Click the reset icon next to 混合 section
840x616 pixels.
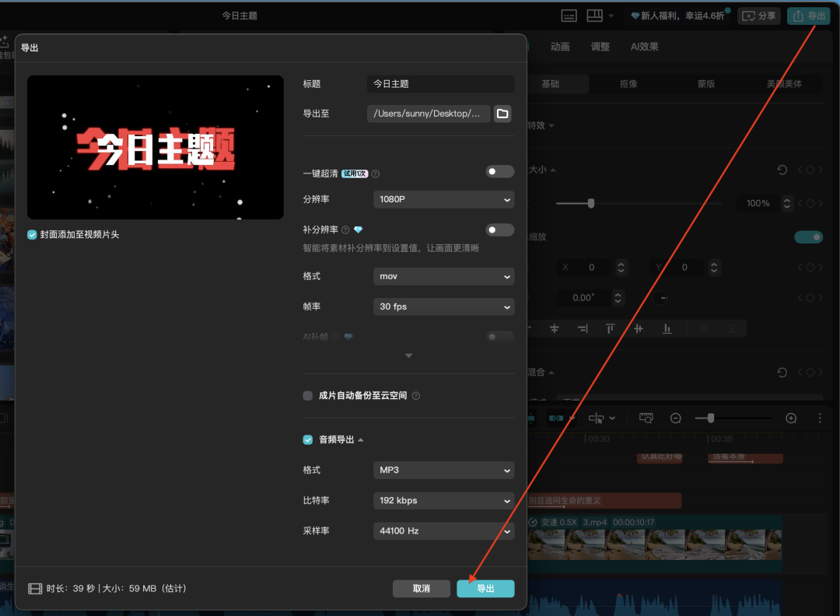(x=782, y=373)
